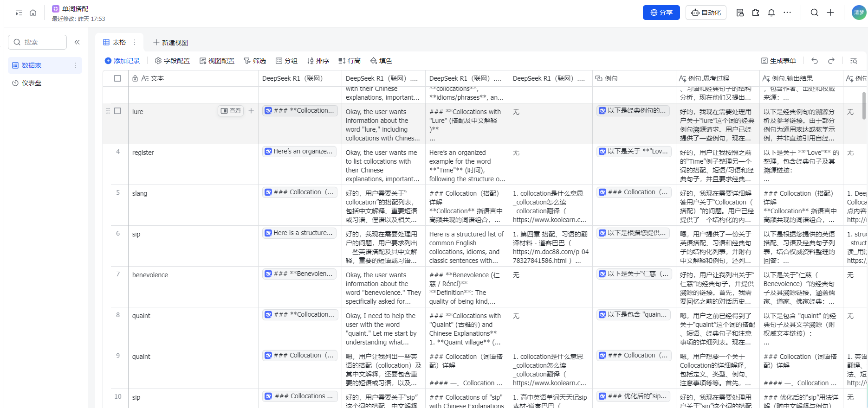Open the 填色 fill color tool
Viewport: 868px width, 408px height.
click(381, 61)
